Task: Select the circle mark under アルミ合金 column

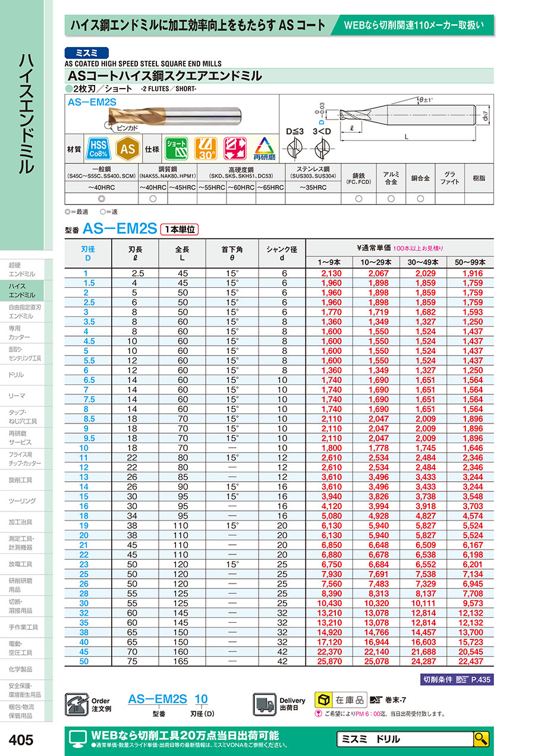Action: coord(391,198)
